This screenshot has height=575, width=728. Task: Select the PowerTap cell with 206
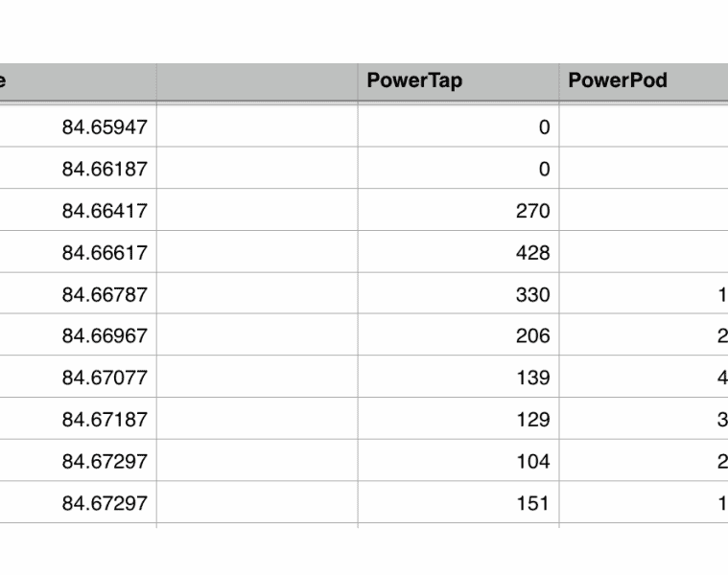click(x=458, y=336)
